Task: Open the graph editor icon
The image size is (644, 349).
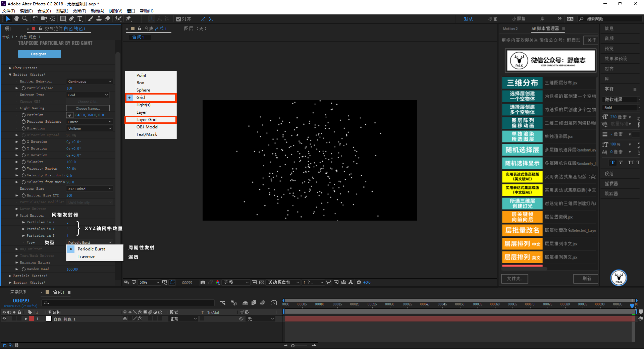Action: (274, 303)
